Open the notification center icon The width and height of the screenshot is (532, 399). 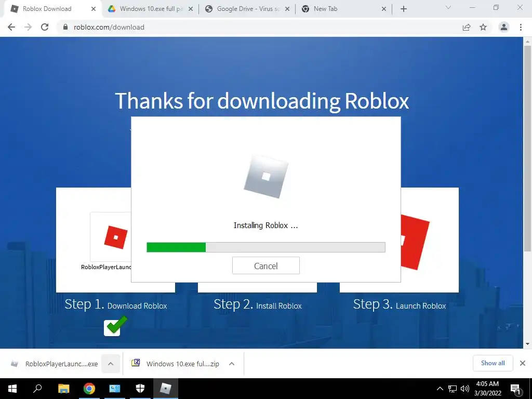(516, 389)
